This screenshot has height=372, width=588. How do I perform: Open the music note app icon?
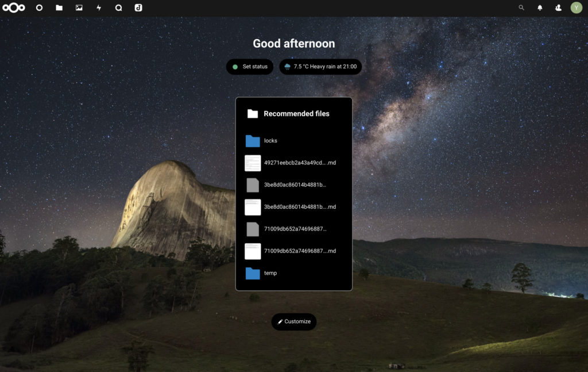pos(138,7)
